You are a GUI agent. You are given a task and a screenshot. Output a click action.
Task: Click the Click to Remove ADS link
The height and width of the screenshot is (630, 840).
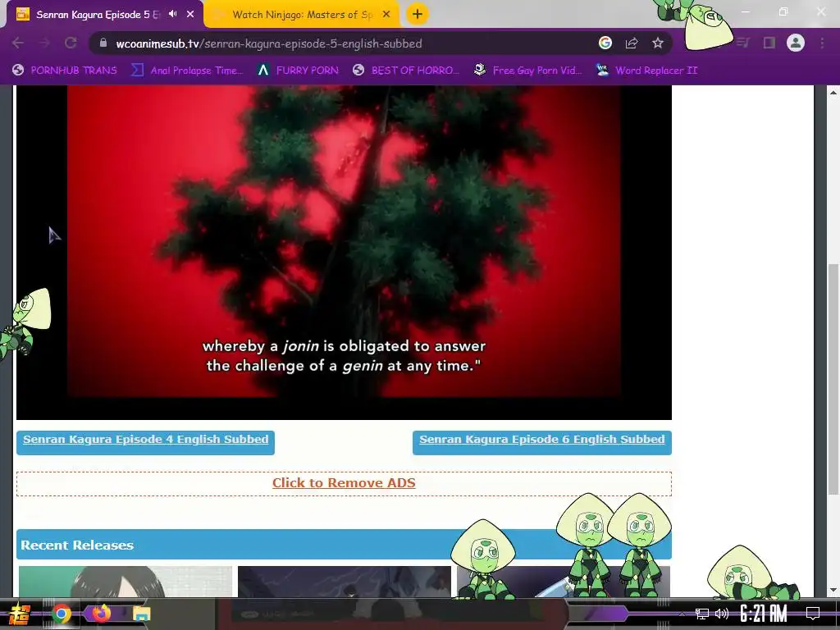pyautogui.click(x=344, y=482)
